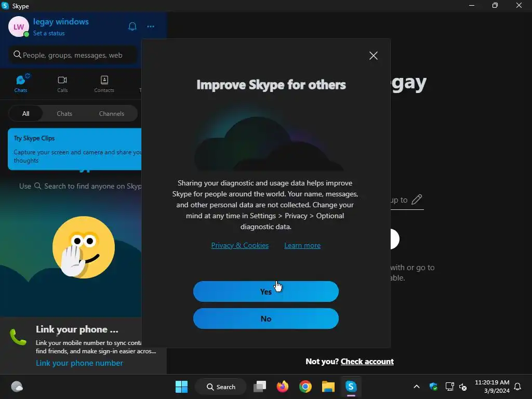This screenshot has width=532, height=399.
Task: Open the clock and date flyout
Action: click(492, 387)
